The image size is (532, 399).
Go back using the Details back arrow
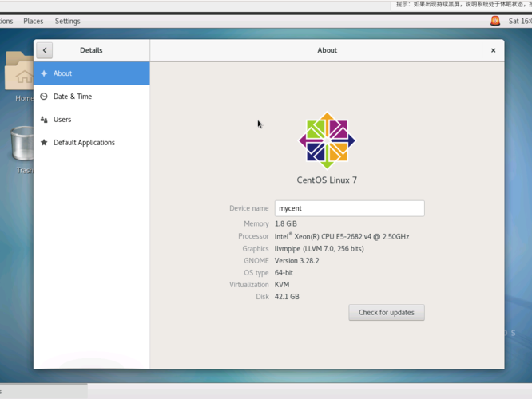[x=45, y=50]
